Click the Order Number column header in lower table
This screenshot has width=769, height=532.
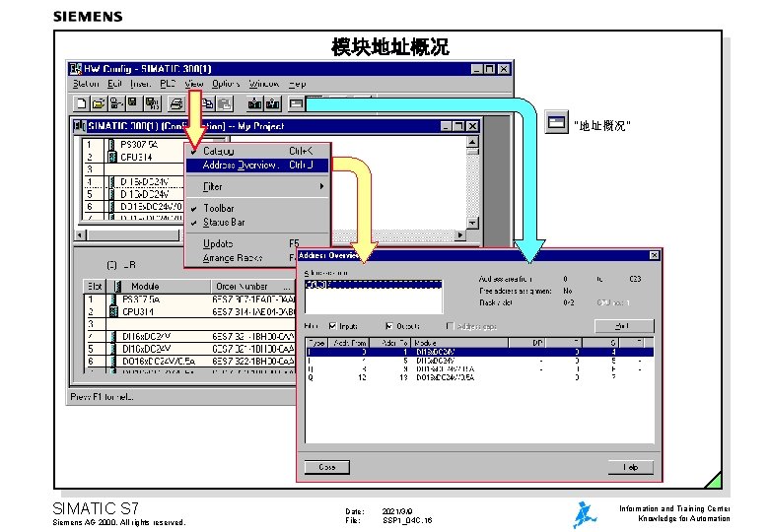tap(253, 286)
